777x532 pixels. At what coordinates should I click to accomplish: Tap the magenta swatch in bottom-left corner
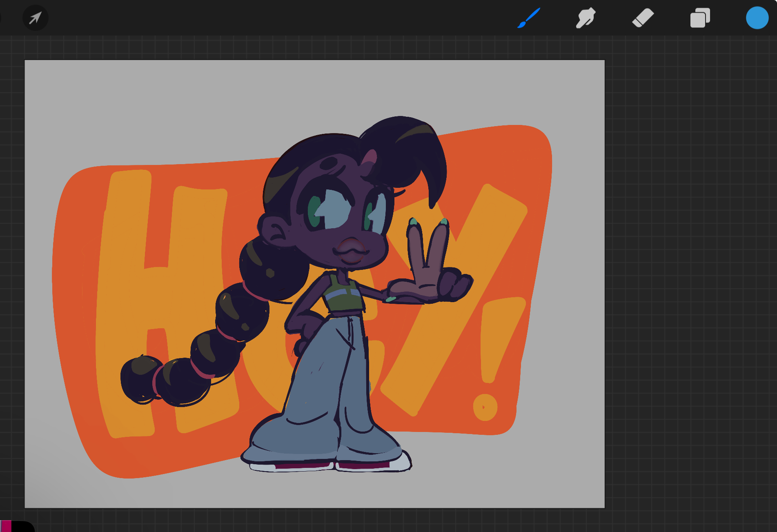pos(6,526)
